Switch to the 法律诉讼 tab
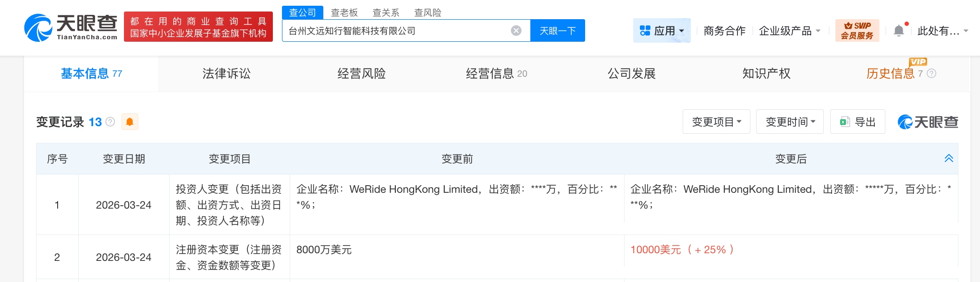This screenshot has height=282, width=980. pyautogui.click(x=226, y=73)
